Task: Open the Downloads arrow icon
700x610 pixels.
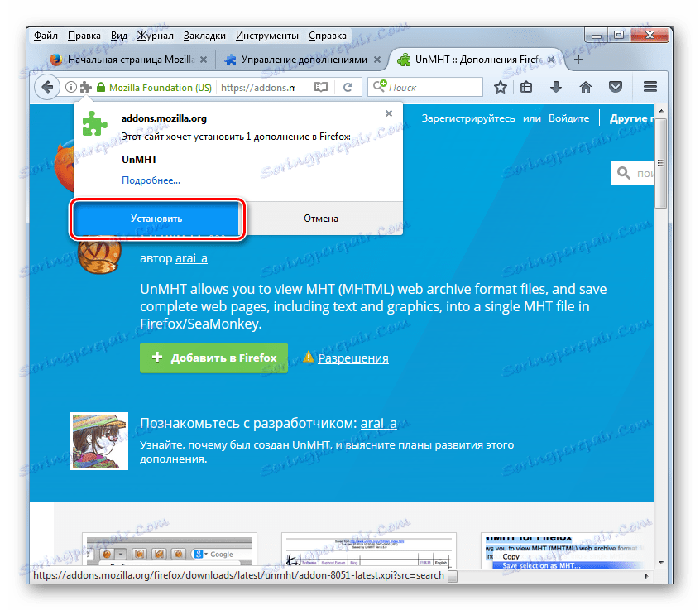Action: pos(556,87)
